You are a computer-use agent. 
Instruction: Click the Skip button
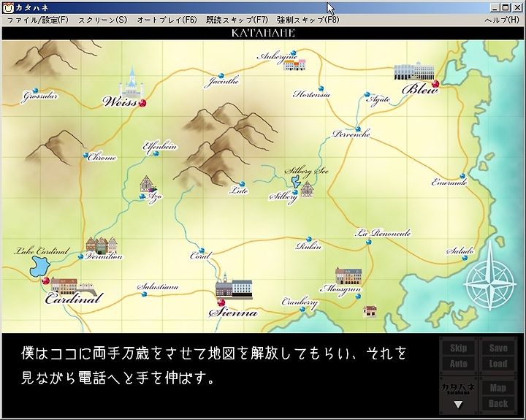click(458, 348)
